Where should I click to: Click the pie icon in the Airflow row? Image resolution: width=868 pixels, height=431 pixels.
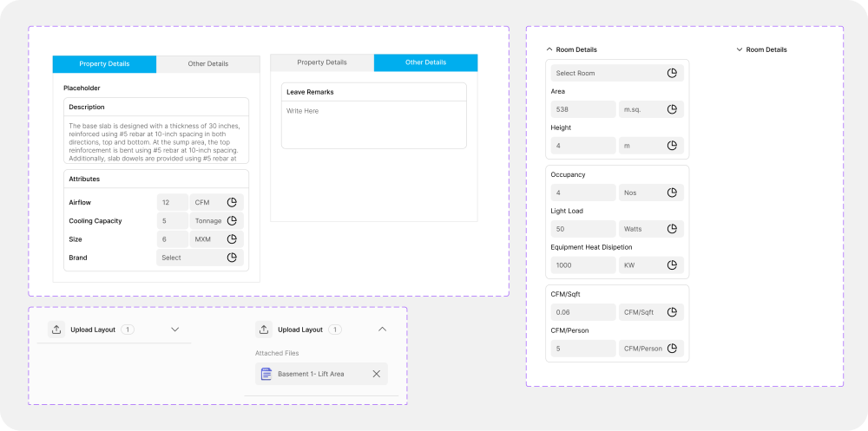(232, 202)
